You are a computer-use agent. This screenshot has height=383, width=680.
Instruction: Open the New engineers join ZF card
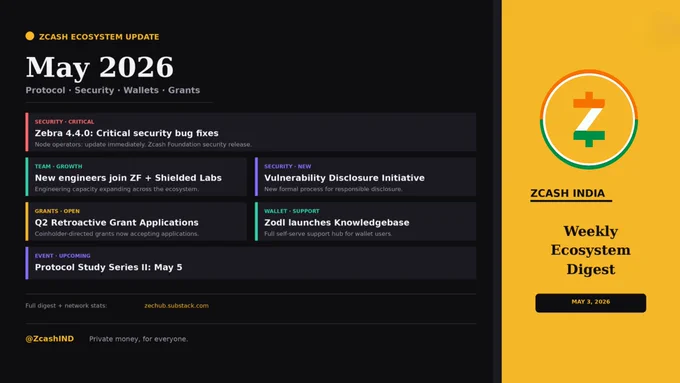tap(136, 177)
